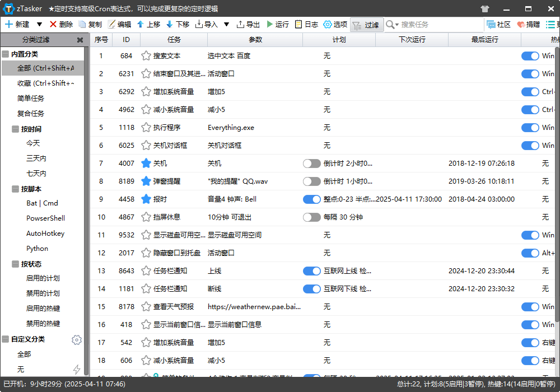Open the options settings

(335, 25)
